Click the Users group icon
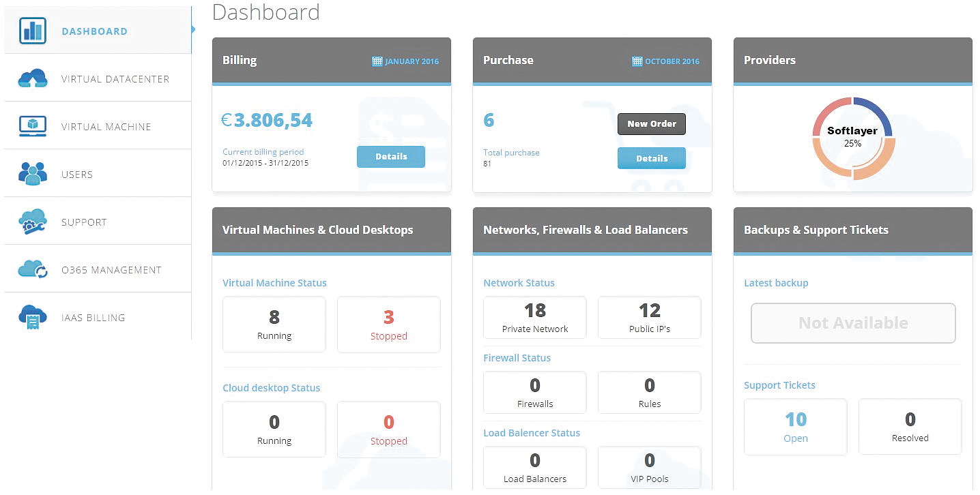 [33, 174]
